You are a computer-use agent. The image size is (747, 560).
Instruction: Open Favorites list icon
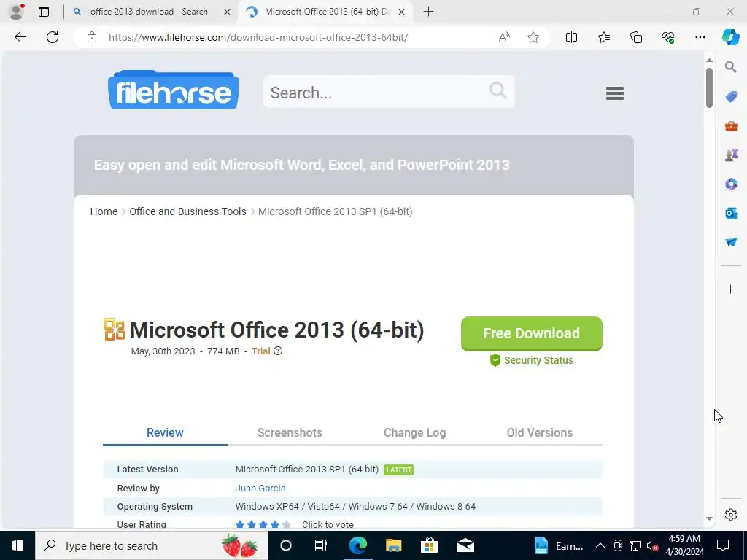[x=603, y=37]
